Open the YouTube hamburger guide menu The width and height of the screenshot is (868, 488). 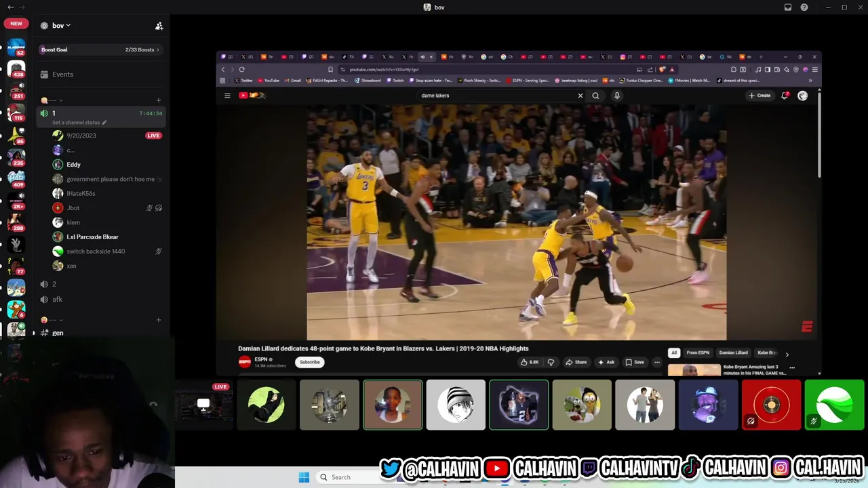pyautogui.click(x=227, y=96)
